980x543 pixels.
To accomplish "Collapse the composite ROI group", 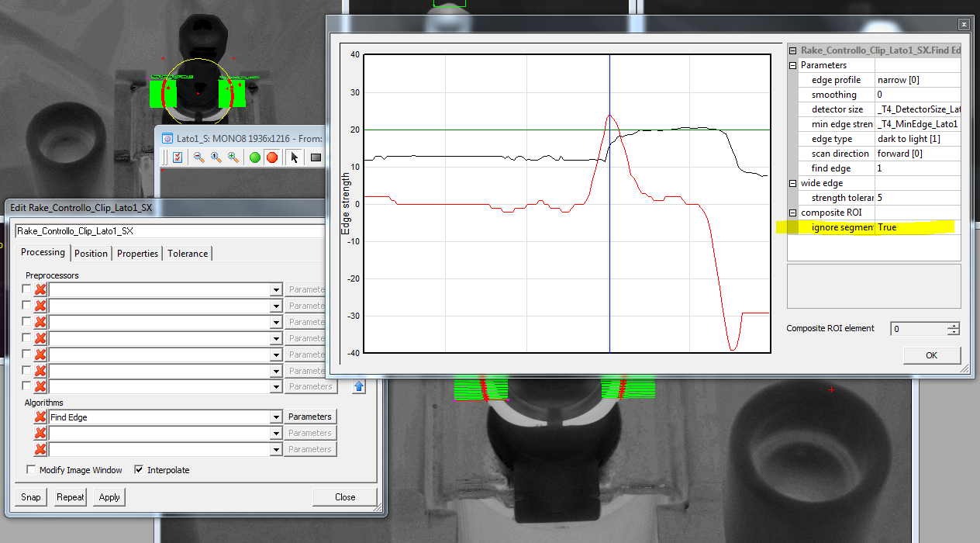I will click(x=792, y=213).
